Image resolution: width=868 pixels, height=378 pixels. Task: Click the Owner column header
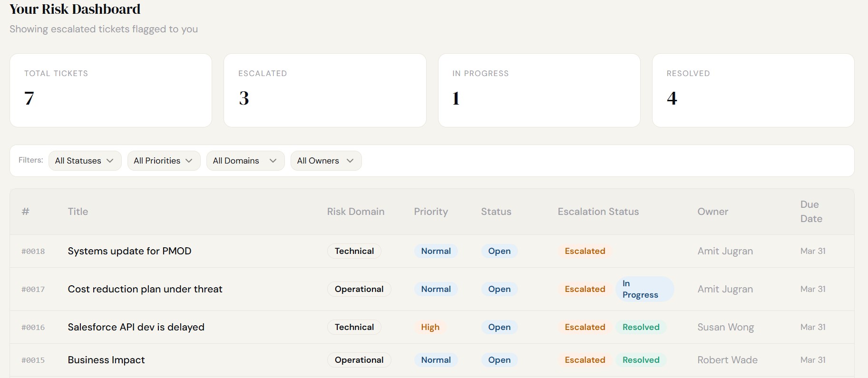pyautogui.click(x=713, y=212)
